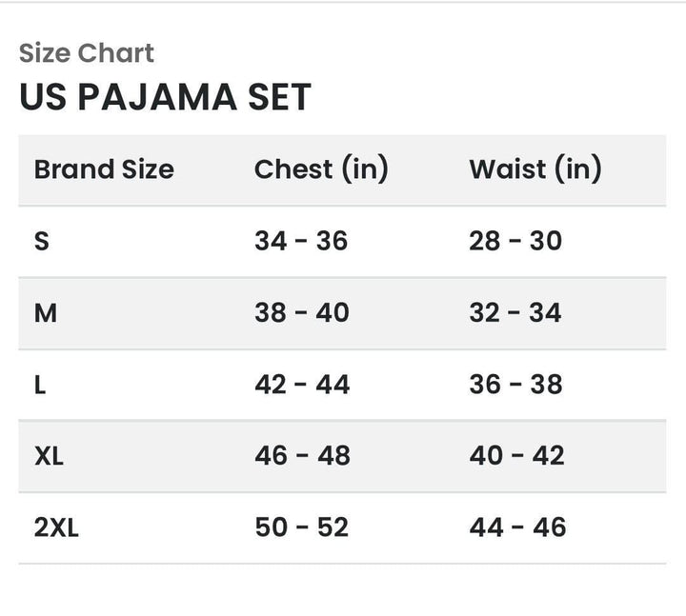The image size is (686, 616).
Task: Select the XL brand size cell
Action: (50, 456)
